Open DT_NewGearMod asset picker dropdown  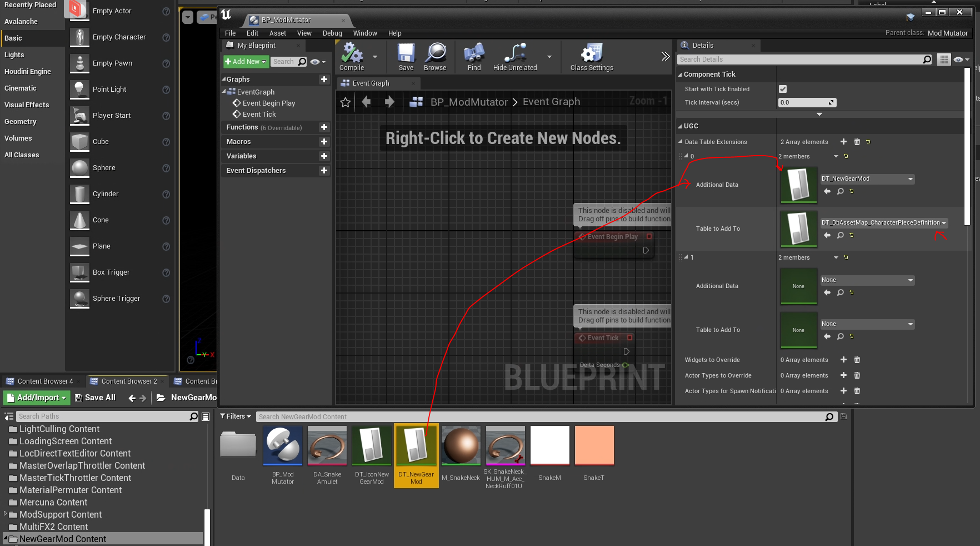pos(867,179)
